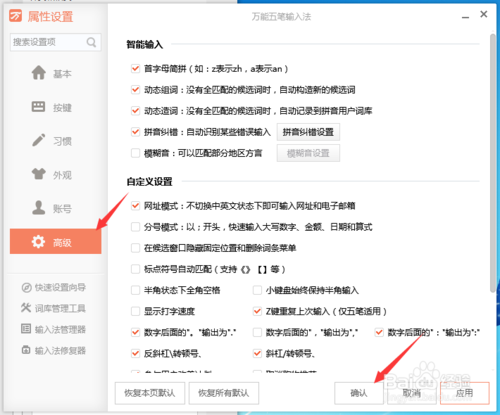
Task: Click the vertical scrollbar thumb
Action: click(493, 163)
